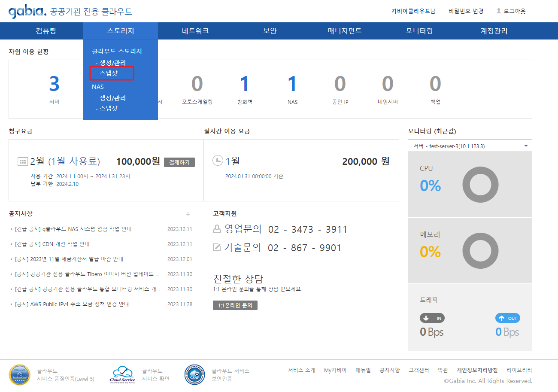
Task: Click the edit icon beside 기술문의
Action: [x=217, y=247]
